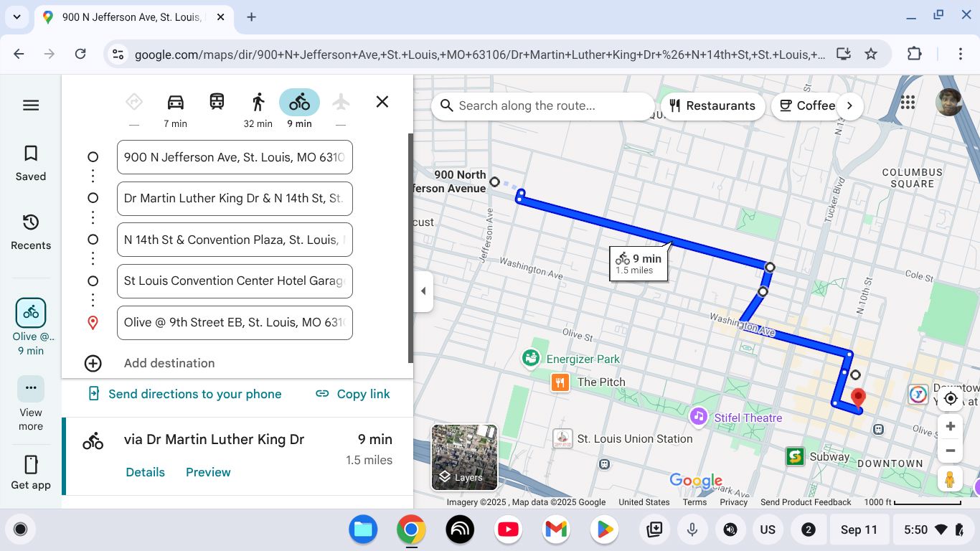Toggle the satellite Layers thumbnail
This screenshot has height=551, width=980.
(x=464, y=457)
